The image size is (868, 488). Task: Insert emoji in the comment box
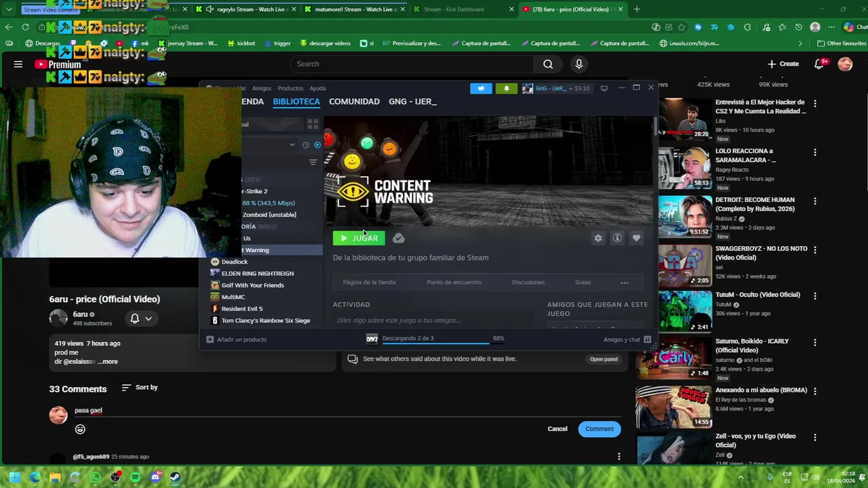pos(80,429)
